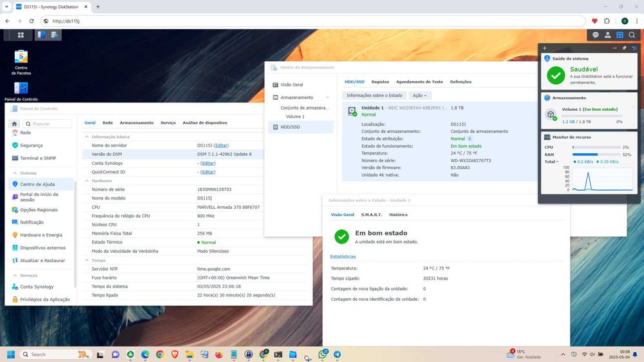The width and height of the screenshot is (644, 362).
Task: Open the DSM main menu grid icon
Action: point(21,35)
